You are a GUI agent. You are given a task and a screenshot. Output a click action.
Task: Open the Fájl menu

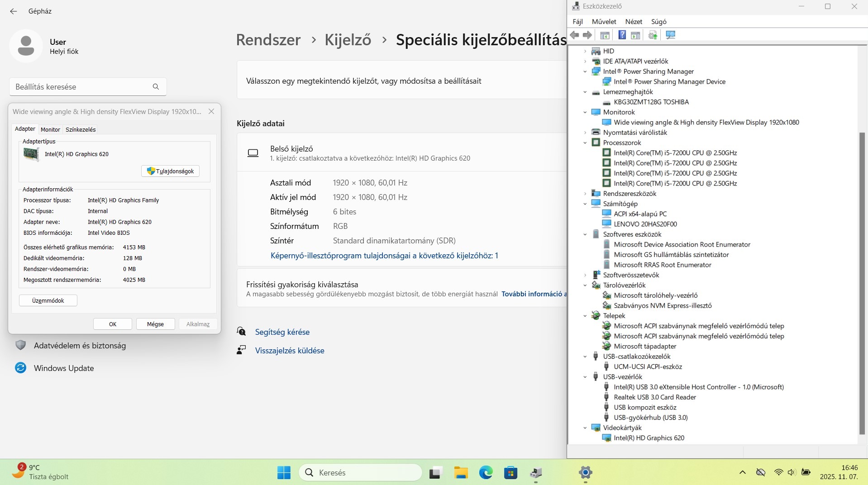pyautogui.click(x=577, y=22)
